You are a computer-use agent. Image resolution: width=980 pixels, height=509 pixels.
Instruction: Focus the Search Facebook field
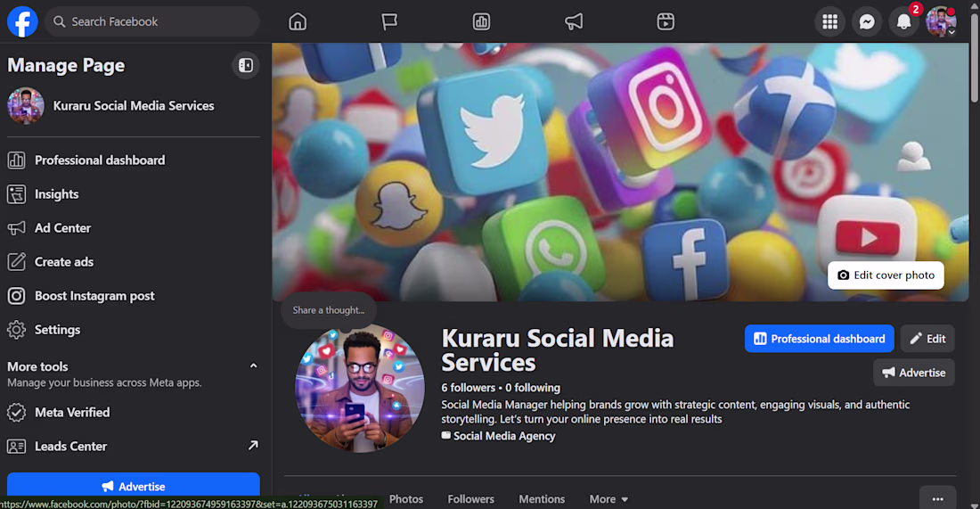[x=151, y=22]
